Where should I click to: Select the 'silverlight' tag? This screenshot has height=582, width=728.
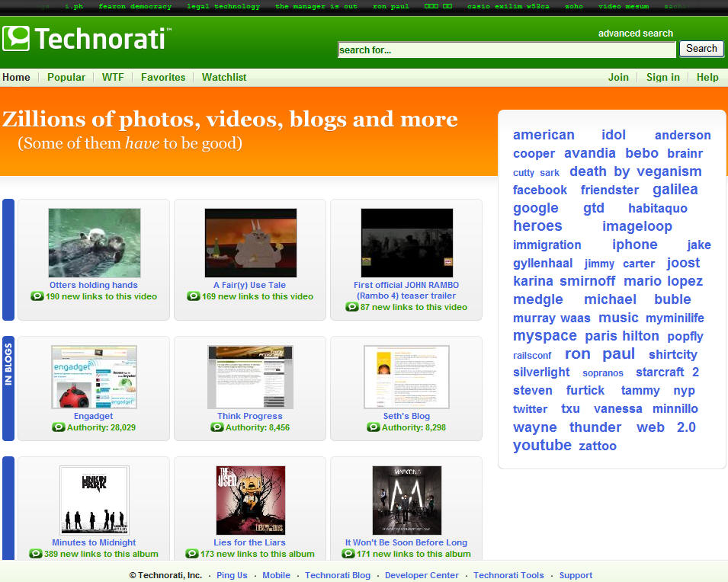pyautogui.click(x=541, y=373)
